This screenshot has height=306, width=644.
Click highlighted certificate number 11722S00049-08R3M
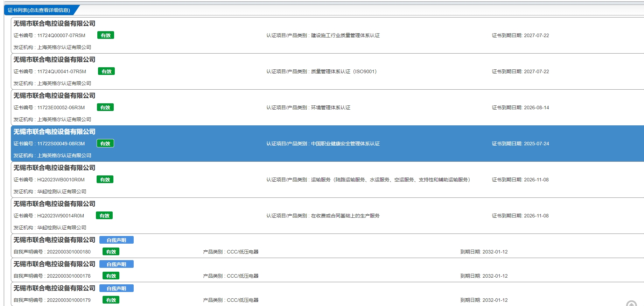point(61,144)
